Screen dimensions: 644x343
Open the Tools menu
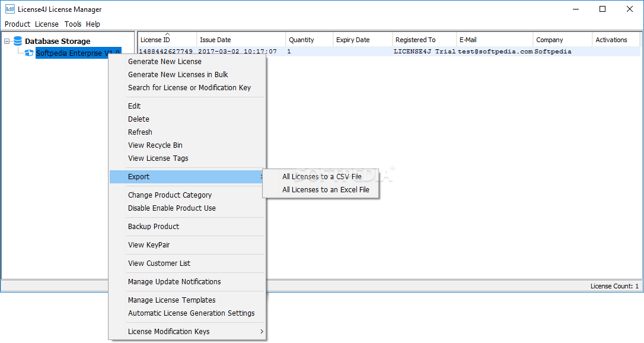(x=73, y=24)
